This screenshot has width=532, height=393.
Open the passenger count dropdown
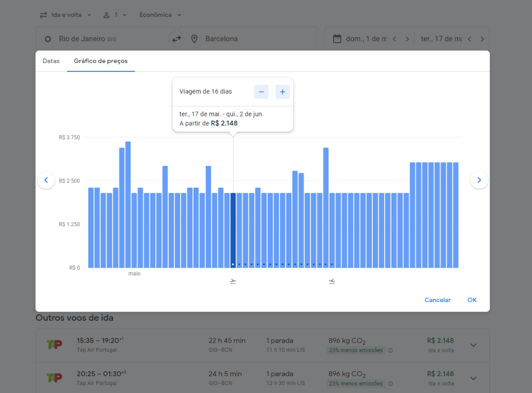point(115,15)
